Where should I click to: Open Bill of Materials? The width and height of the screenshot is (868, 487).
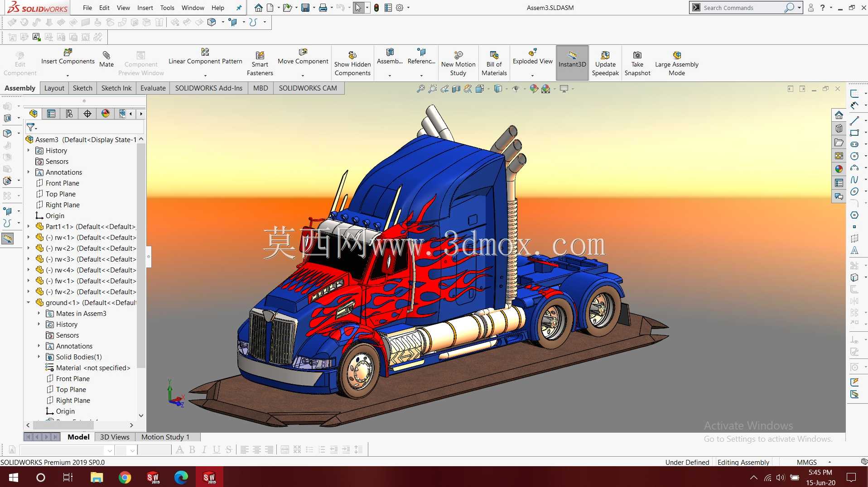[494, 63]
